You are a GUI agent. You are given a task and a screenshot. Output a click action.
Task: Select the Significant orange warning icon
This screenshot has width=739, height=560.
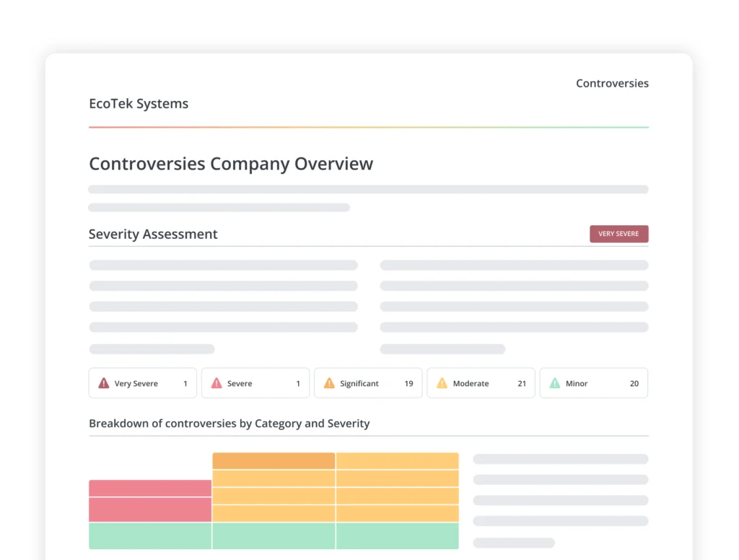(x=329, y=383)
